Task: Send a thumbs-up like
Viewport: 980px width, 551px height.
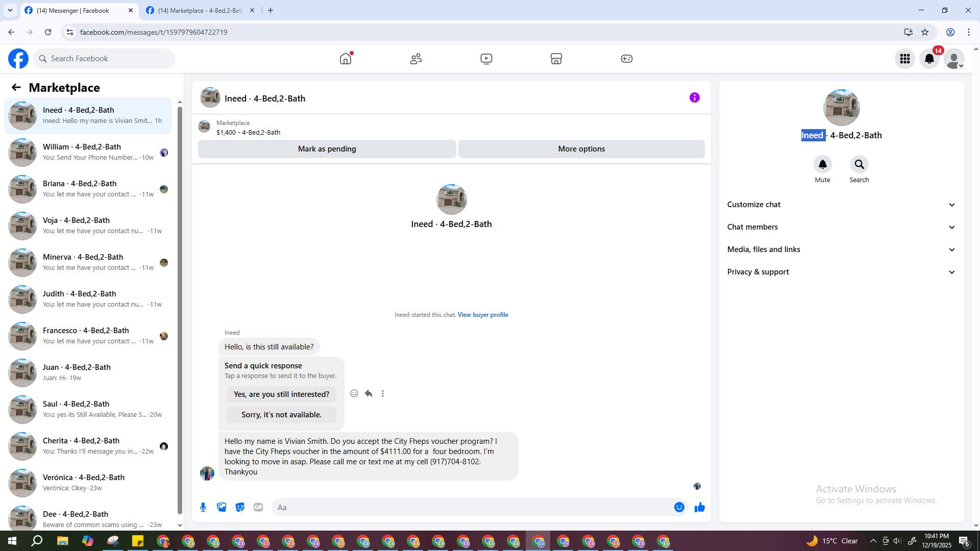Action: (x=699, y=507)
